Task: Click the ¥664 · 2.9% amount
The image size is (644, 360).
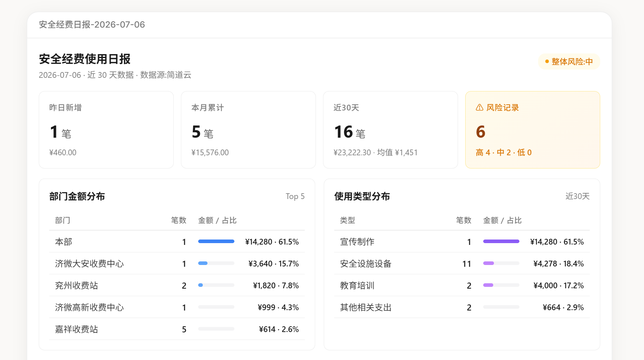Action: pos(563,307)
